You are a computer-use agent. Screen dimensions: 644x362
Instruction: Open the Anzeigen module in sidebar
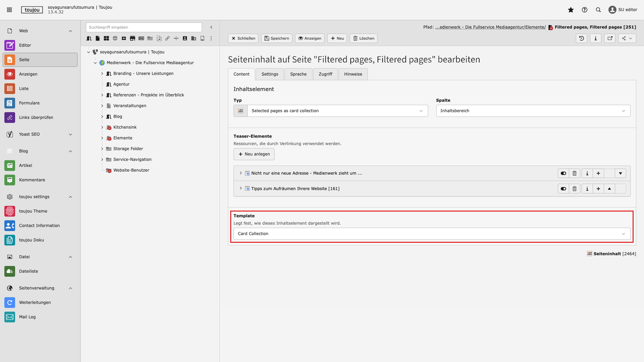click(x=40, y=74)
